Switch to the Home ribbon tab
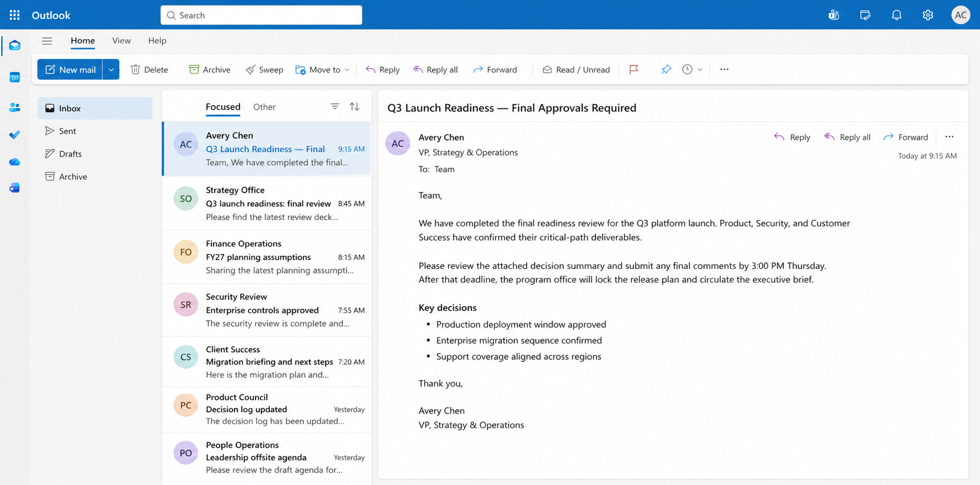 pyautogui.click(x=82, y=41)
